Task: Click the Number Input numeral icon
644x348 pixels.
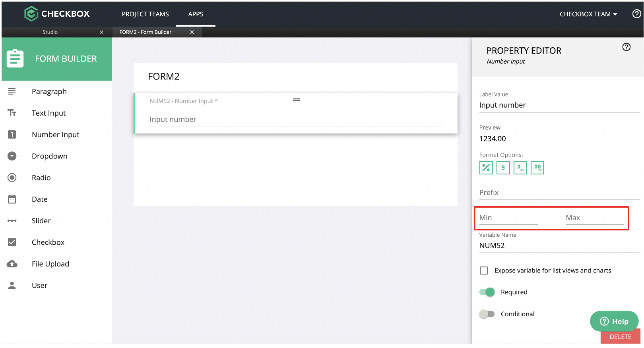Action: point(12,134)
